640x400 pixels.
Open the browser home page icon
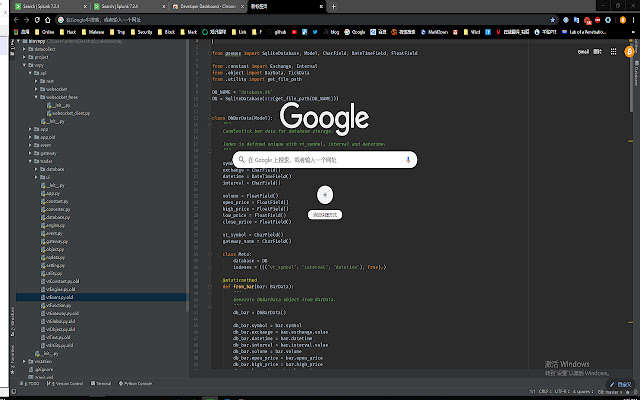(48, 20)
